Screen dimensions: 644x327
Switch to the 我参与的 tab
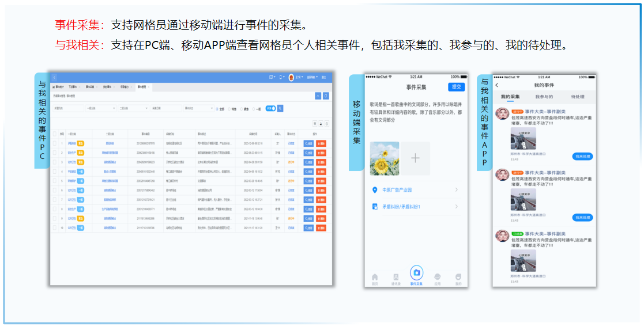click(544, 97)
